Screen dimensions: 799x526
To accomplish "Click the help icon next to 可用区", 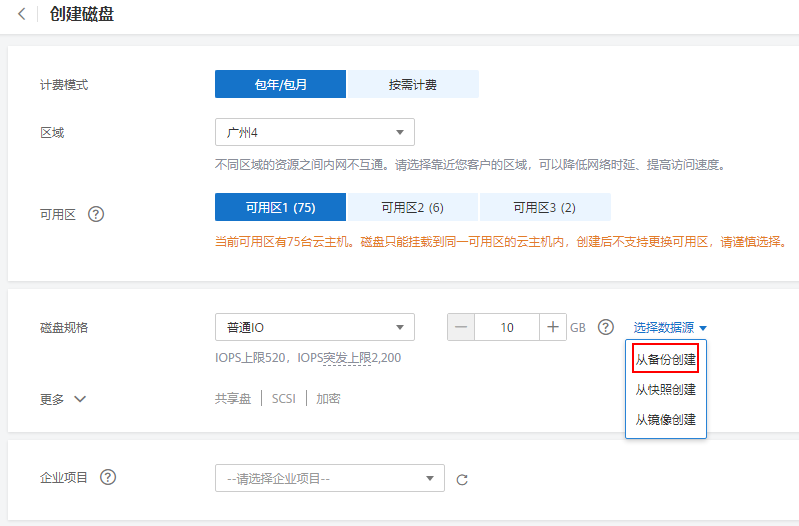I will point(97,214).
